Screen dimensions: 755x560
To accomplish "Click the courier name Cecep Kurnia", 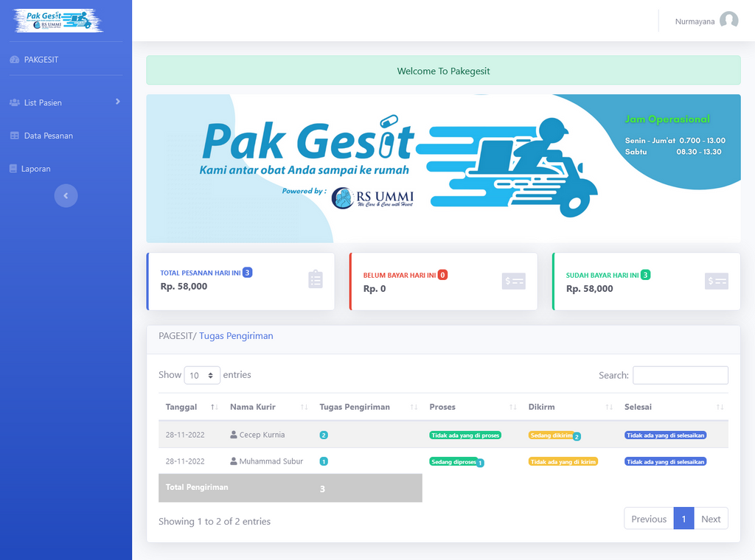I will pos(262,435).
